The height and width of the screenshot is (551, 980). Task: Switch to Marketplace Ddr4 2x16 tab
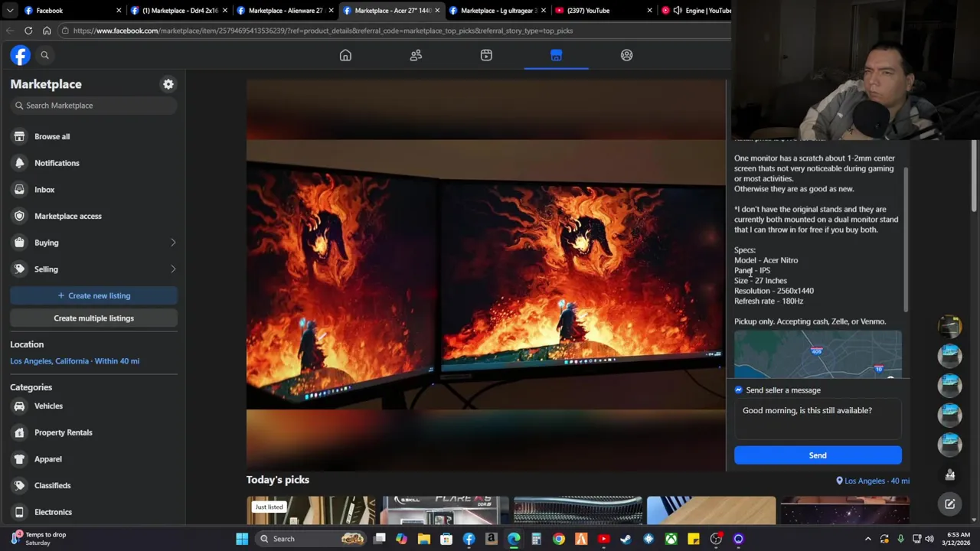click(178, 11)
